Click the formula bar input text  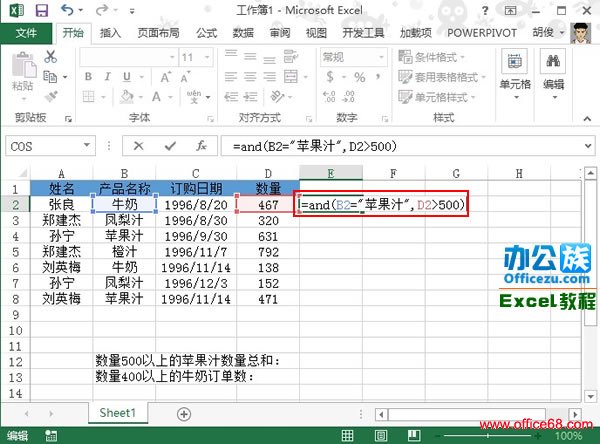(315, 146)
